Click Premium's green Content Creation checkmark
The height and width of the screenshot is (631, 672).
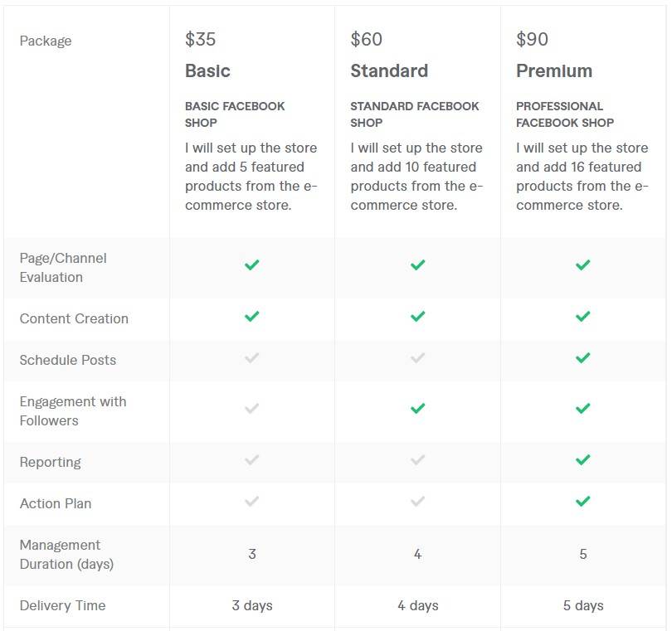pyautogui.click(x=583, y=317)
